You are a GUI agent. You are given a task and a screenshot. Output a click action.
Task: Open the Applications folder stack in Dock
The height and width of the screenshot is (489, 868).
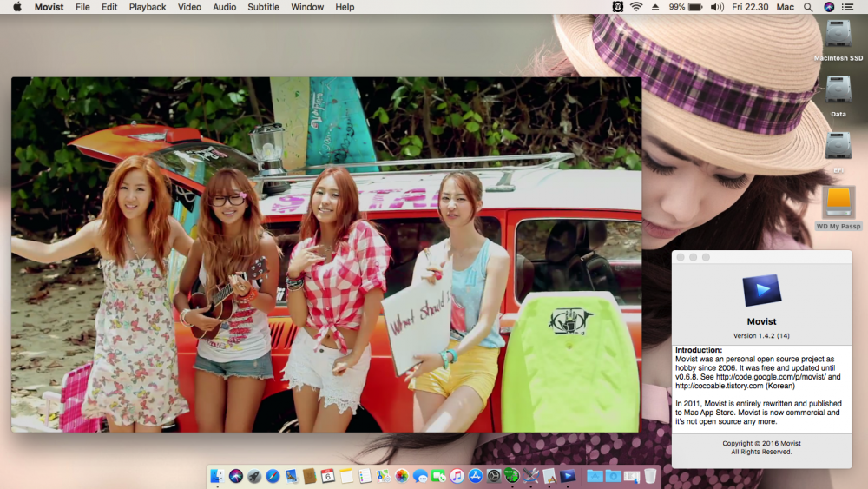[x=595, y=476]
